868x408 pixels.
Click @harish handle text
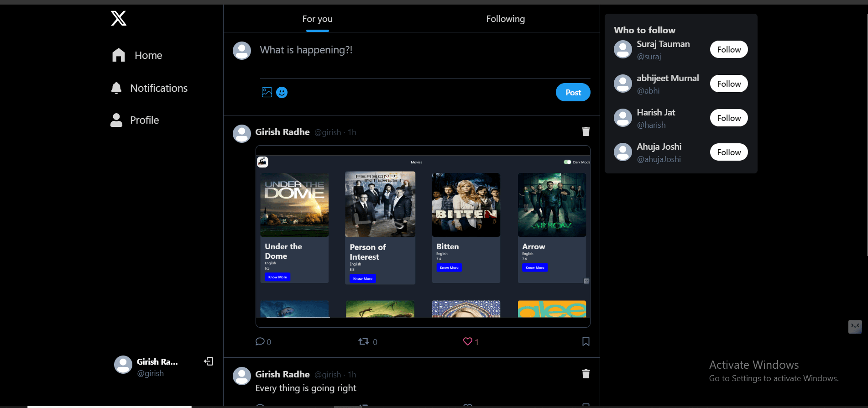pyautogui.click(x=651, y=125)
